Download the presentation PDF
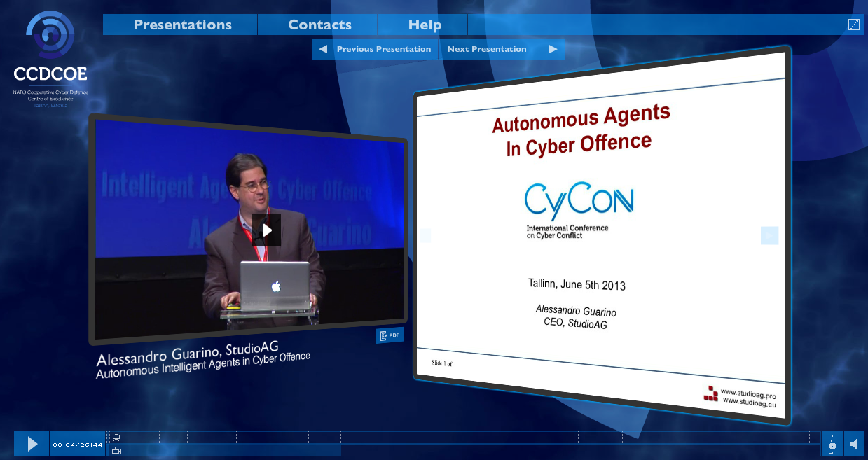 tap(390, 335)
